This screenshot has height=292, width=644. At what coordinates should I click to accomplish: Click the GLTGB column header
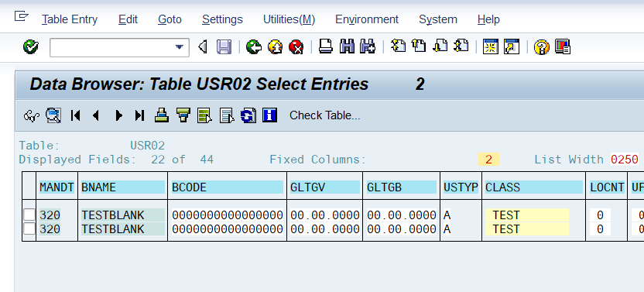[x=401, y=187]
